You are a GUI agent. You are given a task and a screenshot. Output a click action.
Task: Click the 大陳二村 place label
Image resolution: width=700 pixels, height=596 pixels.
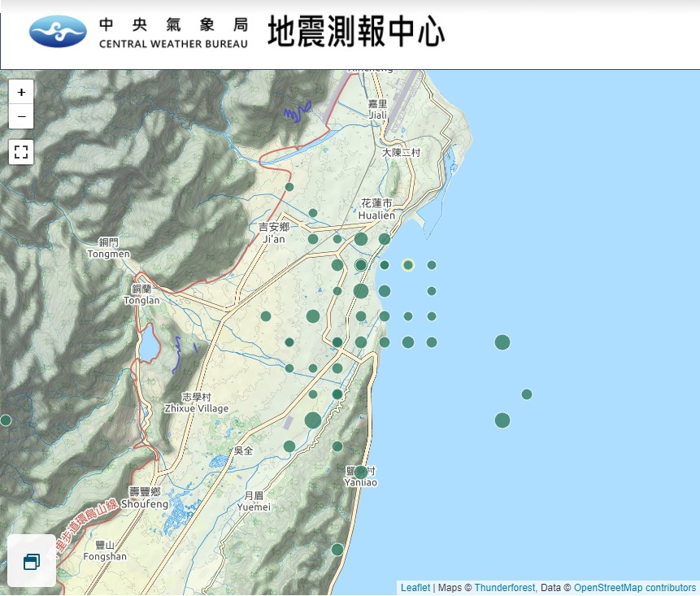point(401,152)
